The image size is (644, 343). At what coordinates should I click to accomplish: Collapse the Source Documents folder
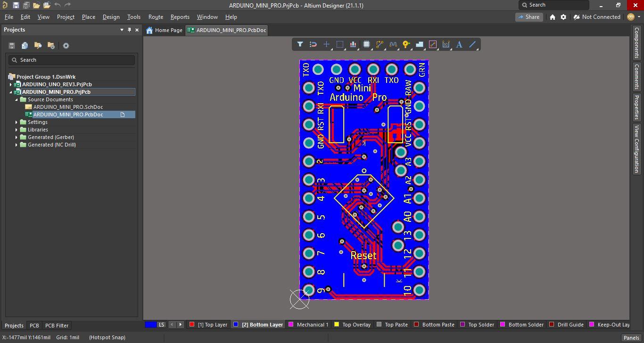[17, 99]
